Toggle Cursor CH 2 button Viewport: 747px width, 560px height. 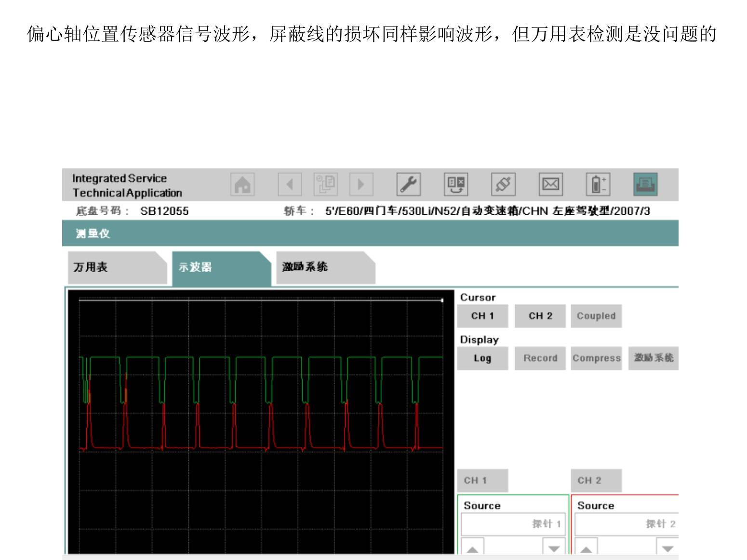click(x=540, y=316)
